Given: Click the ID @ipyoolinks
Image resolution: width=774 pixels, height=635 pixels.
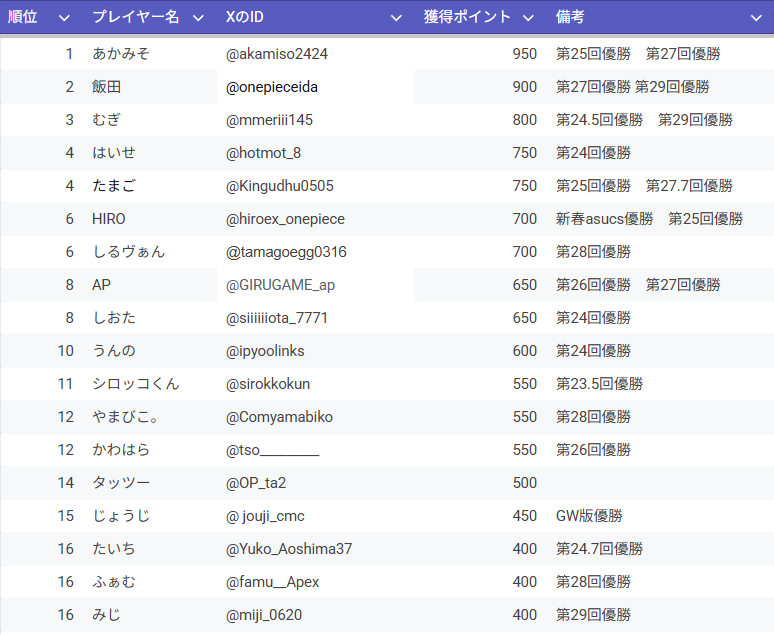Looking at the screenshot, I should pos(265,351).
